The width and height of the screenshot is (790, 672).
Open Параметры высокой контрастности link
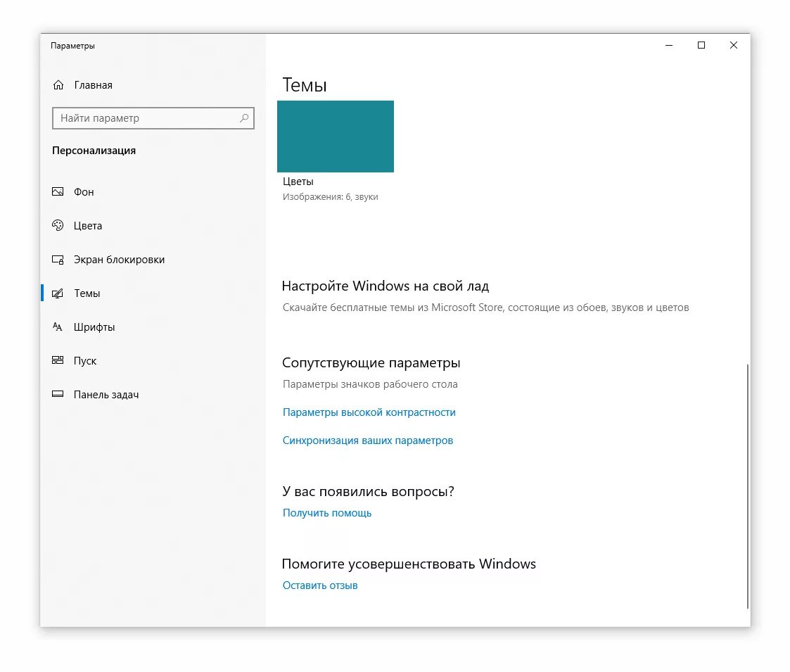click(369, 412)
